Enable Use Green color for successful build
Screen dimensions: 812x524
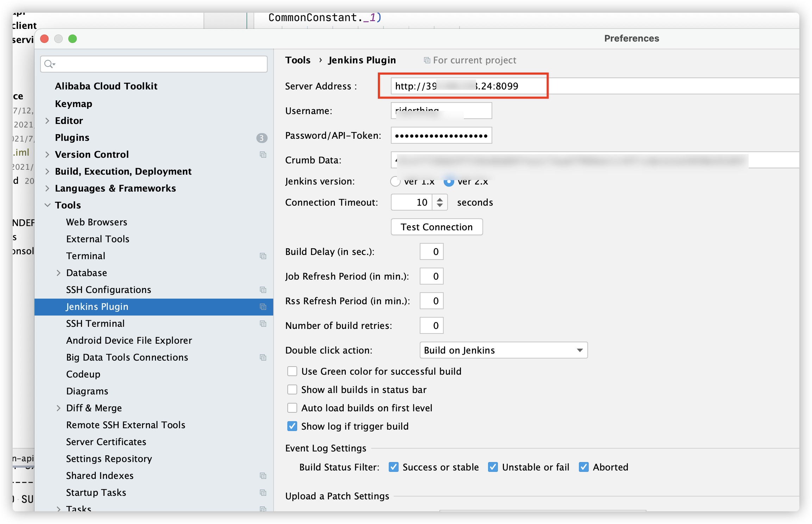[292, 372]
